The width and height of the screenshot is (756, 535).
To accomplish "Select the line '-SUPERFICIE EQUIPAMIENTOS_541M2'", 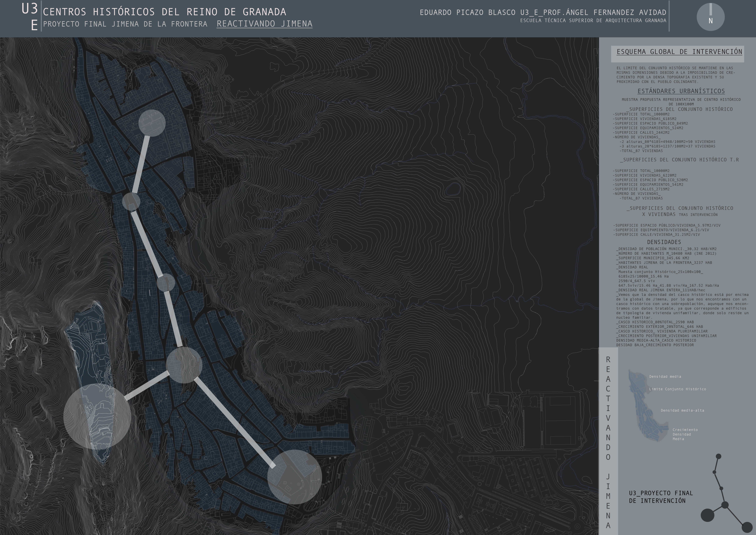I will [648, 185].
